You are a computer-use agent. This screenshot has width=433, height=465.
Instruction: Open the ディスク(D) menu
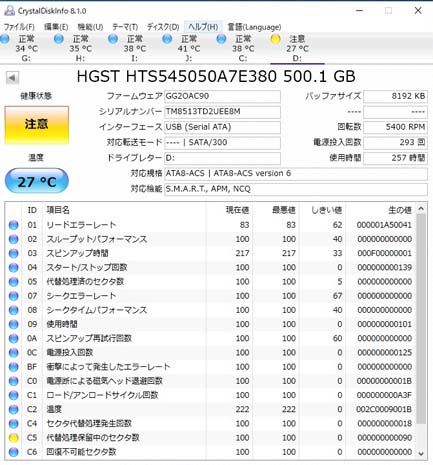point(163,27)
